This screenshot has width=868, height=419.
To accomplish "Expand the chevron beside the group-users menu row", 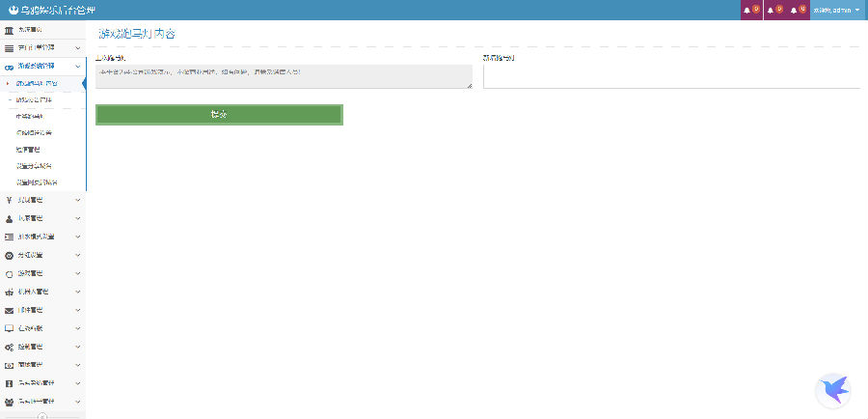I will coord(77,402).
